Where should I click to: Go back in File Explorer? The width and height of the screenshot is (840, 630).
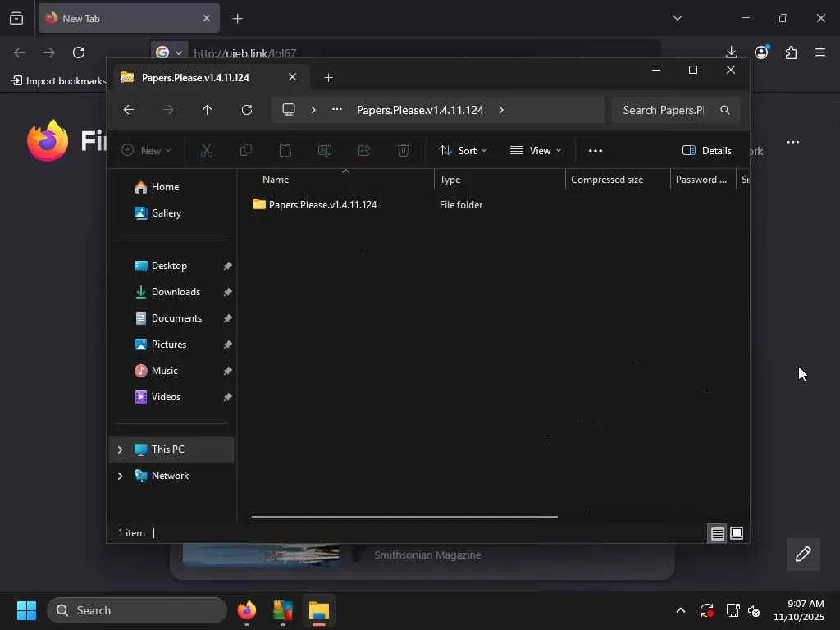tap(129, 110)
